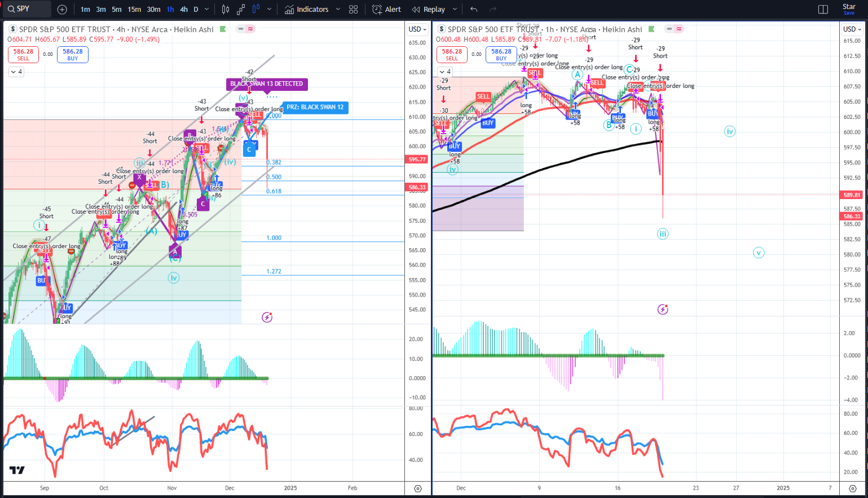Select the Heikin Ashi candles chart type icon
This screenshot has height=498, width=868.
[x=256, y=9]
